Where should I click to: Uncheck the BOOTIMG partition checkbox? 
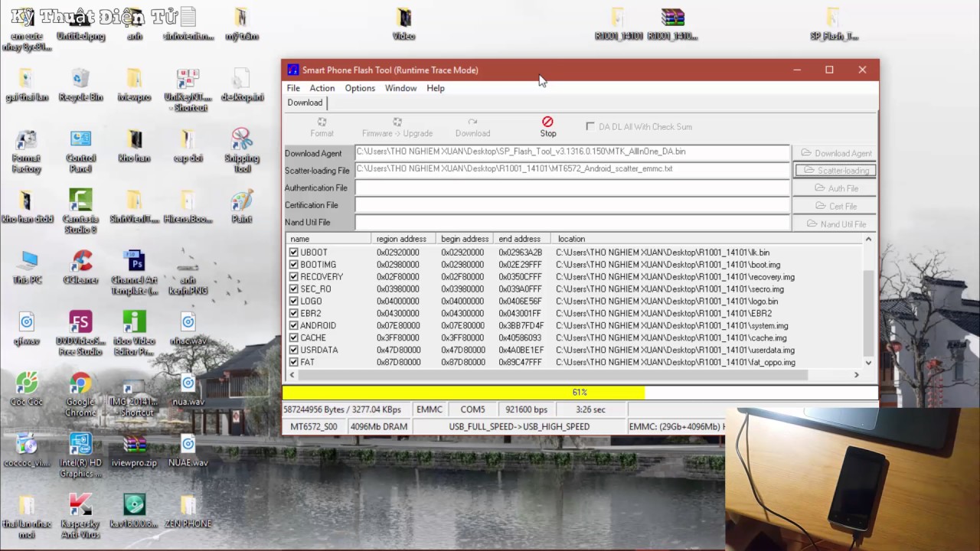coord(293,264)
